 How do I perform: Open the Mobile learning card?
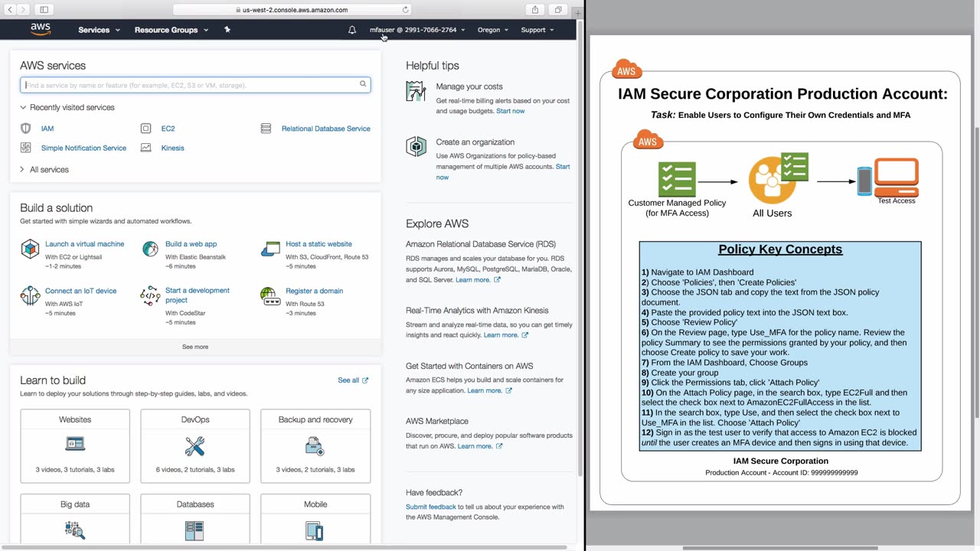pyautogui.click(x=315, y=519)
